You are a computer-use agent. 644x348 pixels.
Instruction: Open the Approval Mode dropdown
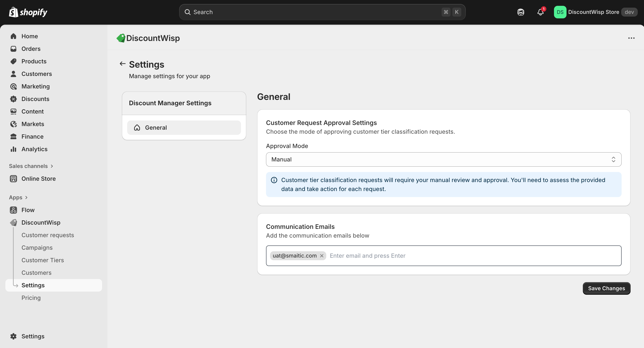tap(444, 159)
